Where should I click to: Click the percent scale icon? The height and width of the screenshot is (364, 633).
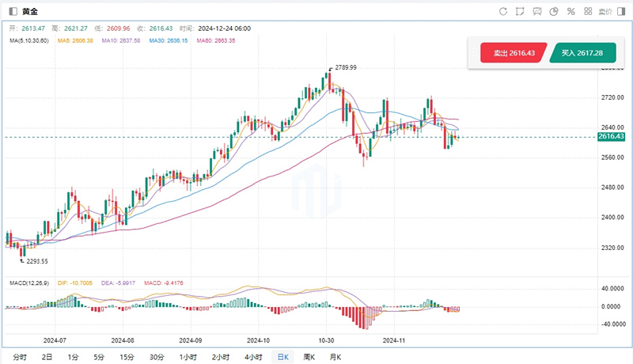571,11
